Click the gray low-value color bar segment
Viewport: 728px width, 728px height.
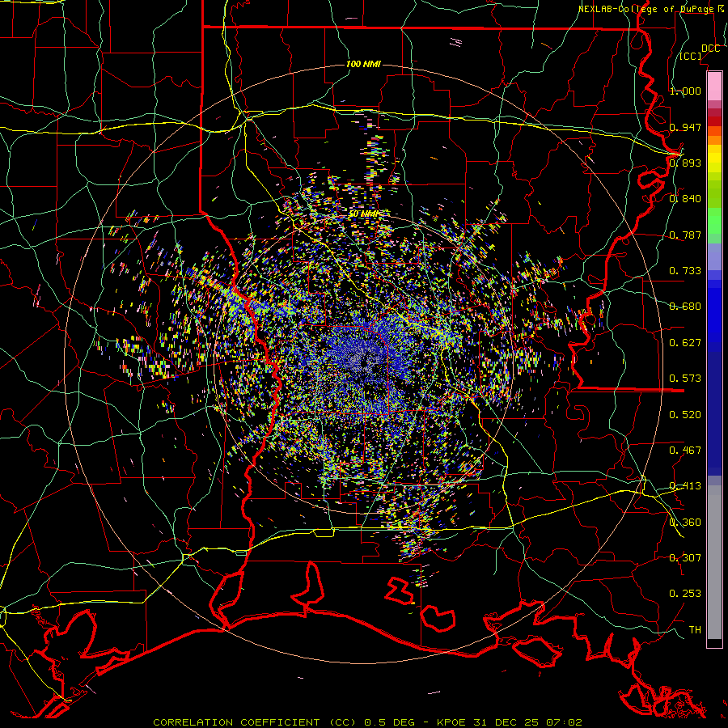(x=714, y=562)
